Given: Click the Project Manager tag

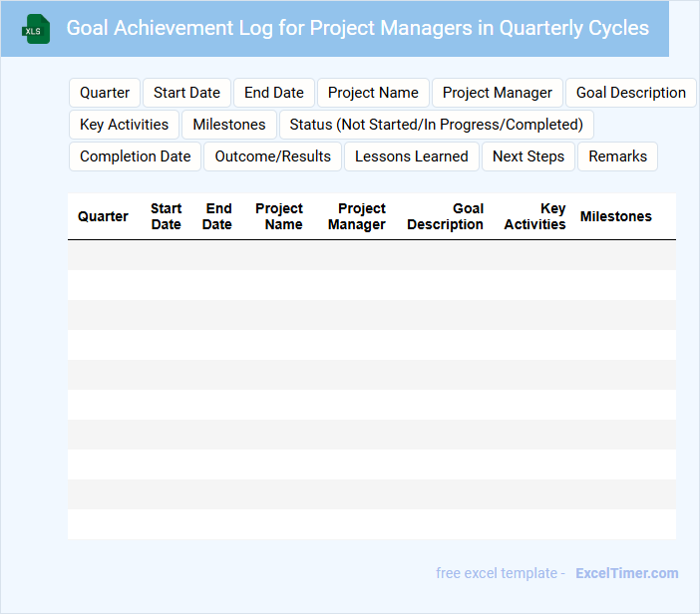Looking at the screenshot, I should click(x=497, y=93).
